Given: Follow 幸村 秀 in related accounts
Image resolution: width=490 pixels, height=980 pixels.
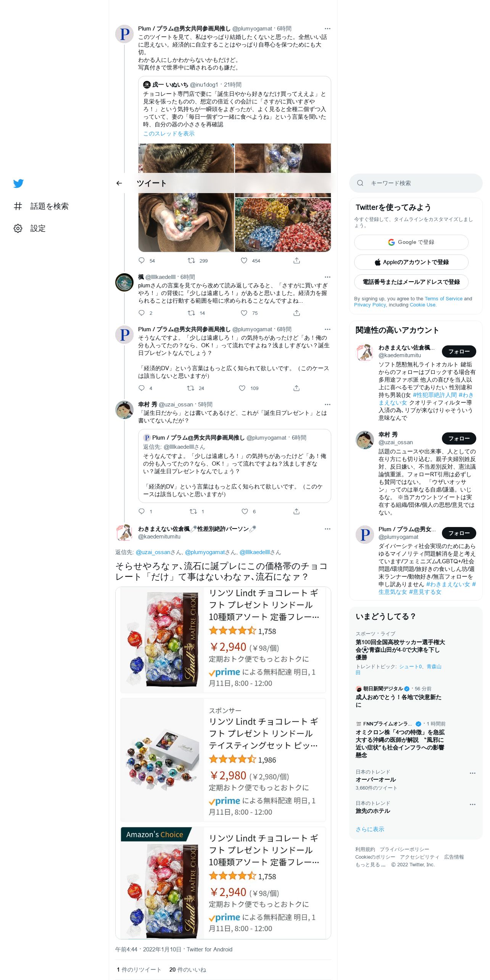Looking at the screenshot, I should [459, 438].
